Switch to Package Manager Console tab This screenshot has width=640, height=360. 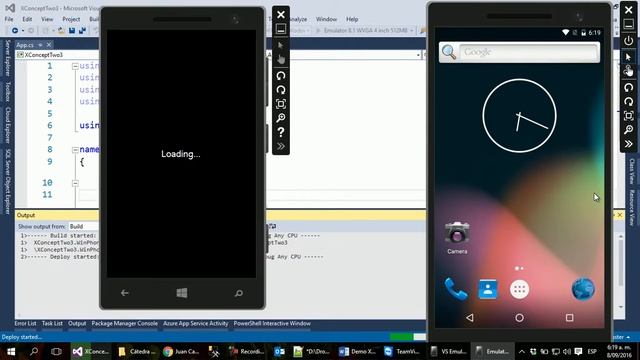pyautogui.click(x=124, y=324)
